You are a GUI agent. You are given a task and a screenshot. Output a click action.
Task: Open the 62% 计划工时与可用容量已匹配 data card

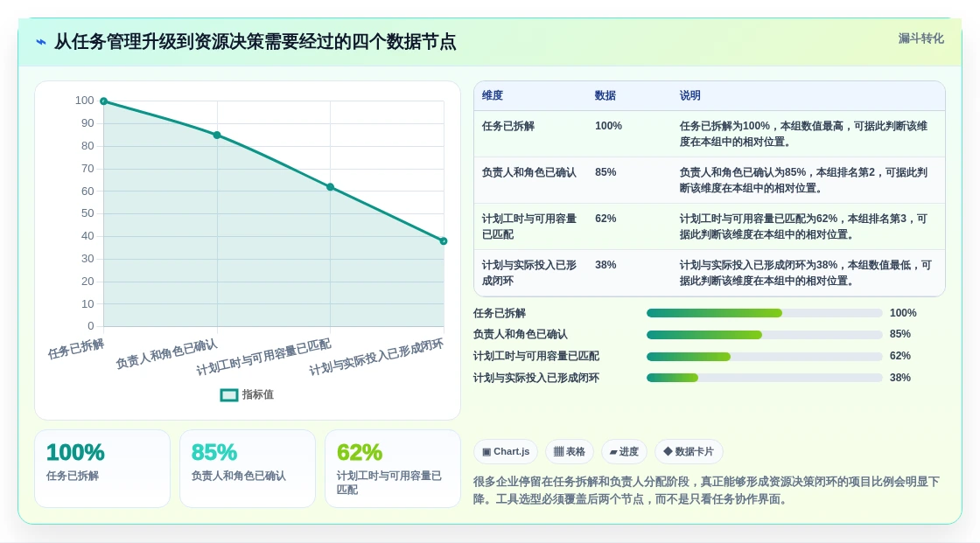coord(393,469)
